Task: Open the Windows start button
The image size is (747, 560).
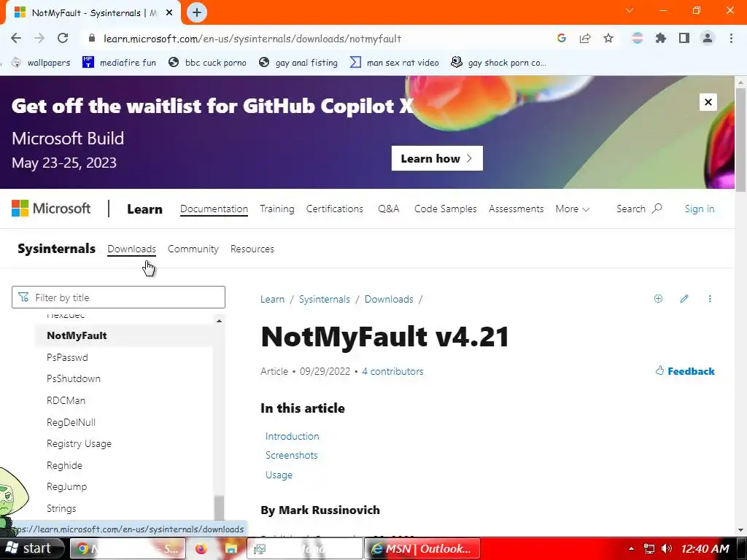Action: point(31,548)
